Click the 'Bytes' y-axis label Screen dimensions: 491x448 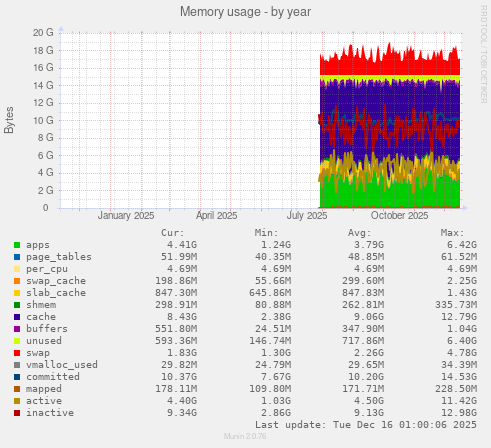click(x=9, y=120)
